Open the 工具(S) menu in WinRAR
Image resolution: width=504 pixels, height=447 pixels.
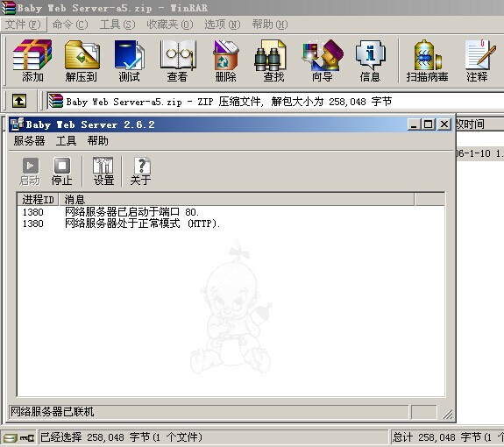[x=117, y=25]
